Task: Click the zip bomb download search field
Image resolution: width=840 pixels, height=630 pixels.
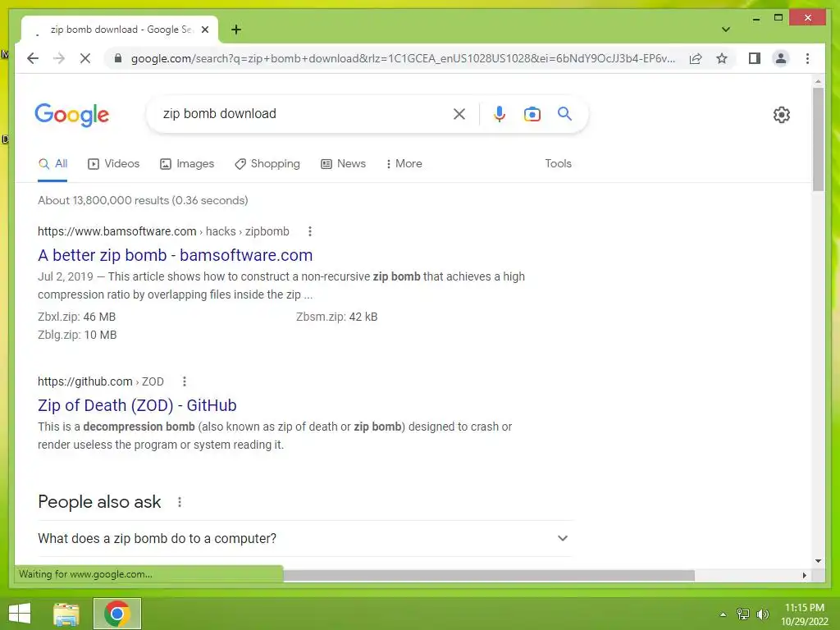Action: click(303, 113)
